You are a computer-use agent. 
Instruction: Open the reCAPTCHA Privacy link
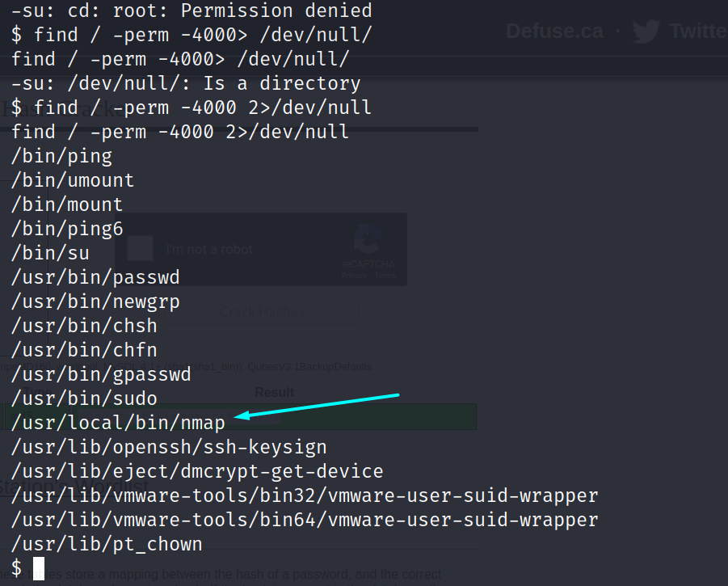click(354, 276)
